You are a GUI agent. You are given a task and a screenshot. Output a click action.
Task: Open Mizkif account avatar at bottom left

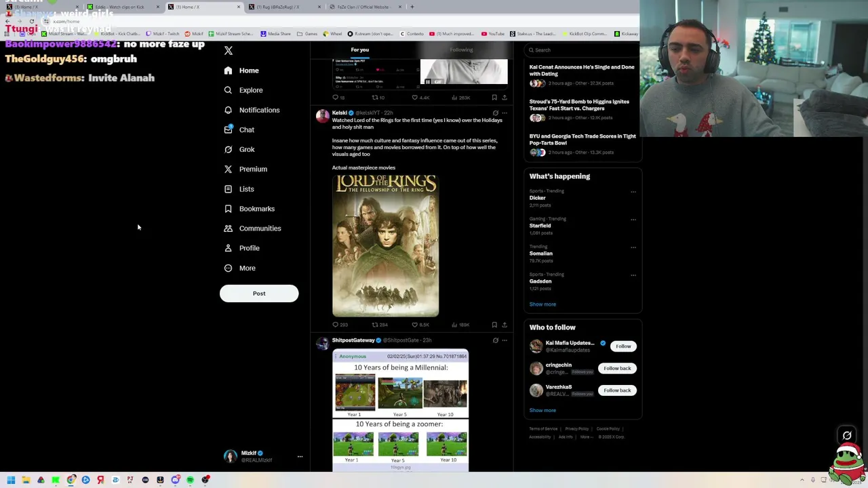(x=231, y=457)
